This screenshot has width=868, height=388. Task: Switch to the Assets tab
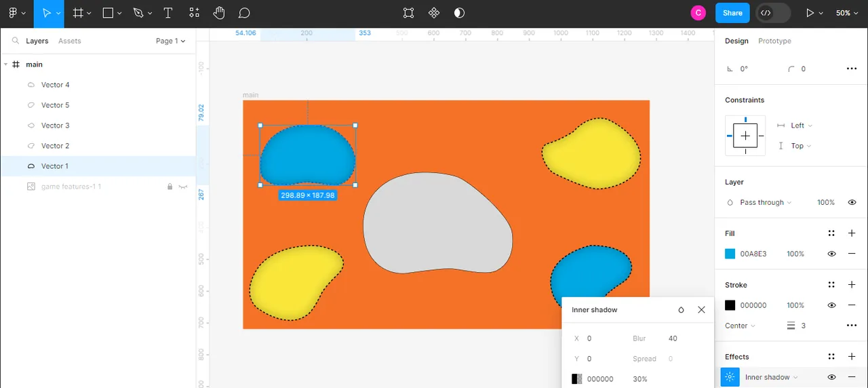(69, 41)
